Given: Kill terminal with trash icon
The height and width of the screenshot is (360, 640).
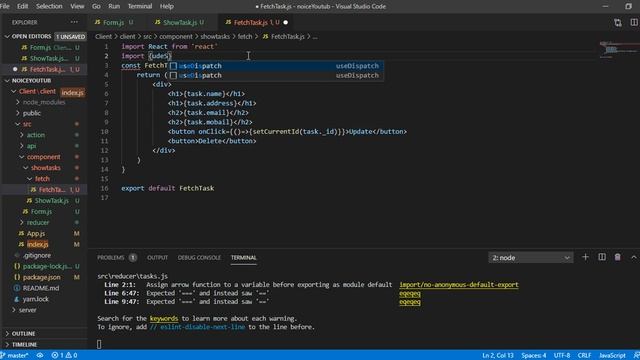Looking at the screenshot, I should [x=618, y=257].
